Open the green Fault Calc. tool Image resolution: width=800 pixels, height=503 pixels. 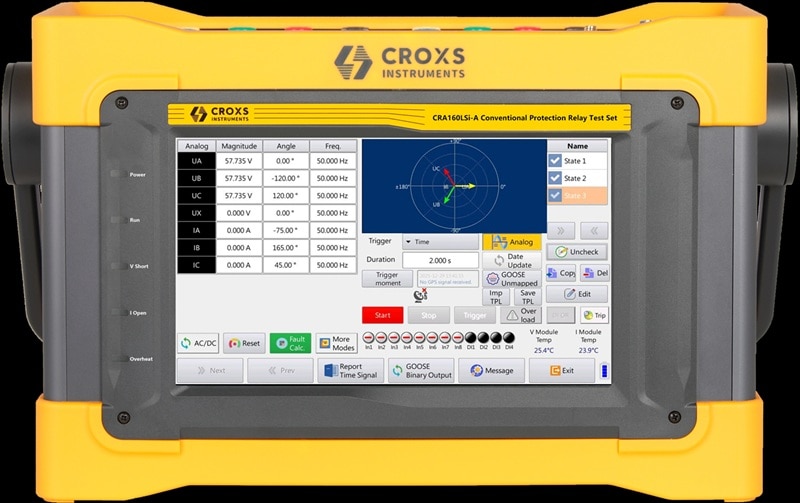(x=290, y=343)
